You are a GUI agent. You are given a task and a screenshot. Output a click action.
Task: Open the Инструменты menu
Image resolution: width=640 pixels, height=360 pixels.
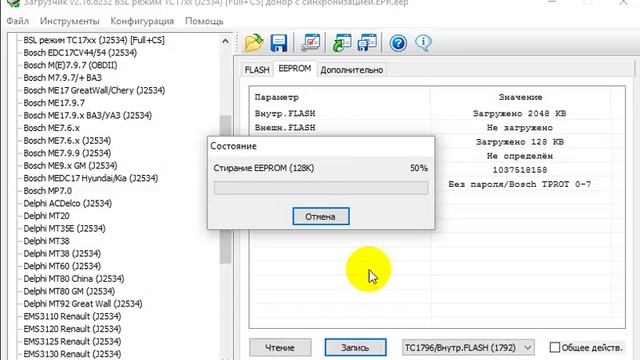(x=70, y=21)
